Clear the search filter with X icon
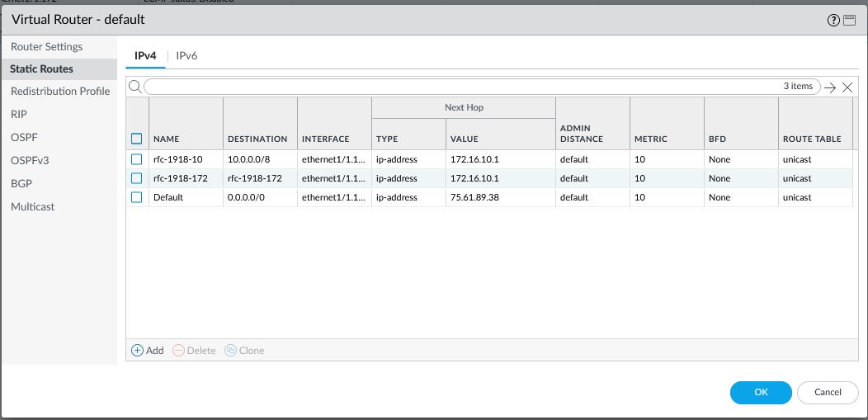The height and width of the screenshot is (420, 868). [847, 87]
